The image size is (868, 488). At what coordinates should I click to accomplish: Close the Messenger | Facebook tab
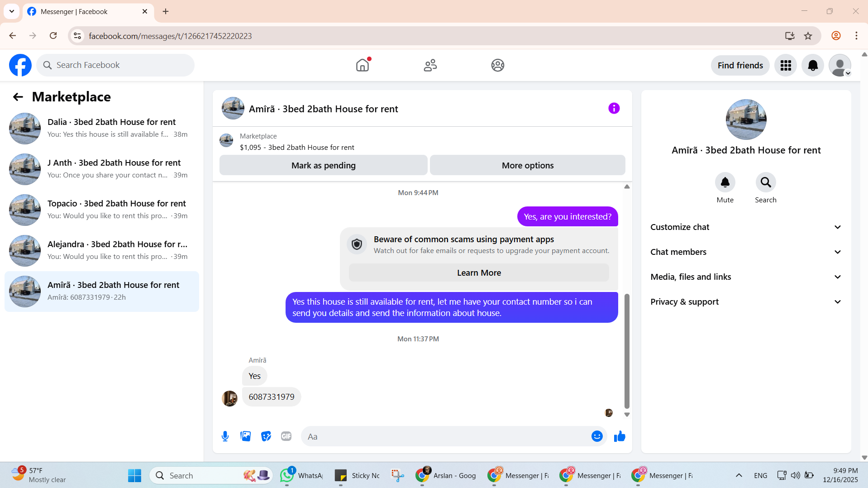tap(145, 11)
